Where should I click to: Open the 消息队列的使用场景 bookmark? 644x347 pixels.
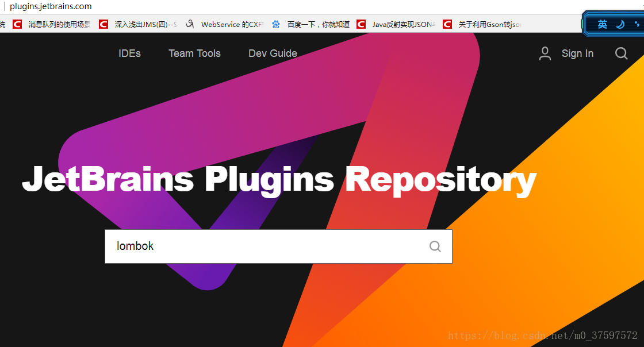click(59, 24)
